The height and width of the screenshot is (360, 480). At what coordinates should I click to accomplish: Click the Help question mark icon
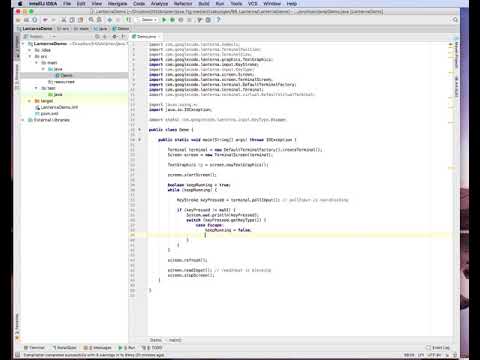(218, 20)
